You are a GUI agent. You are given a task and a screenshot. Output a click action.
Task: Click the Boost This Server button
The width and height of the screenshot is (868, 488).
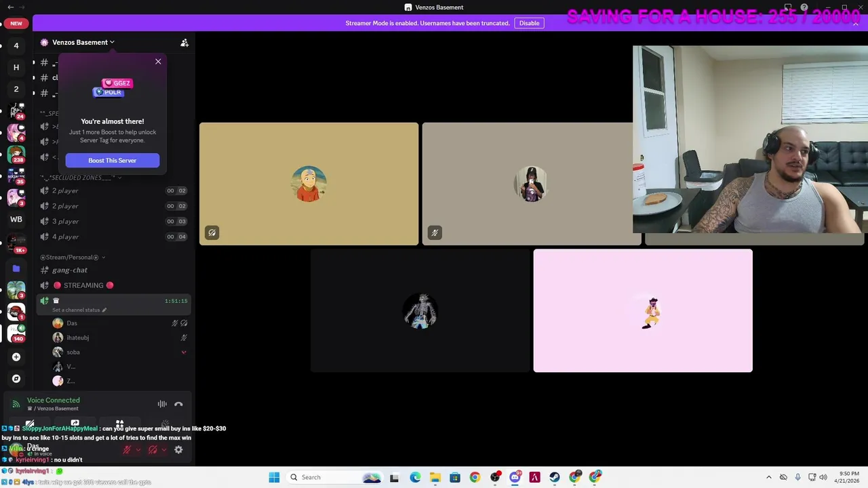[x=113, y=161]
